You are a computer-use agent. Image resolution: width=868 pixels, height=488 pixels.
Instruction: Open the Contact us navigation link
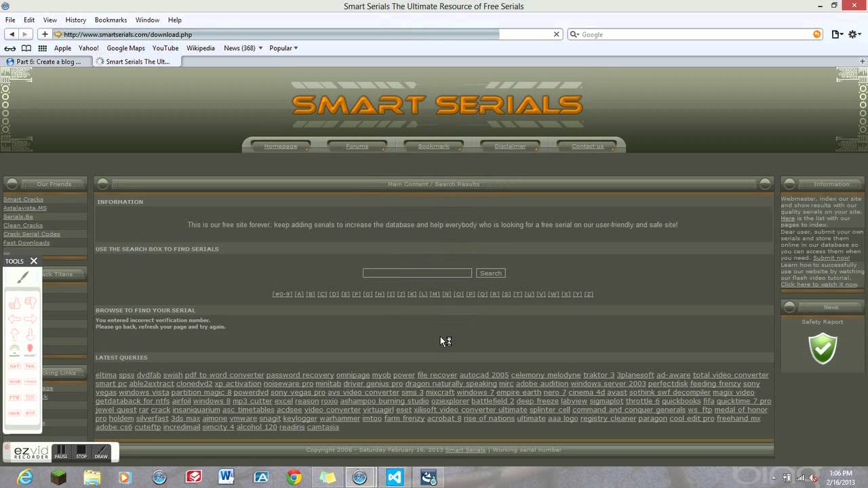tap(587, 146)
